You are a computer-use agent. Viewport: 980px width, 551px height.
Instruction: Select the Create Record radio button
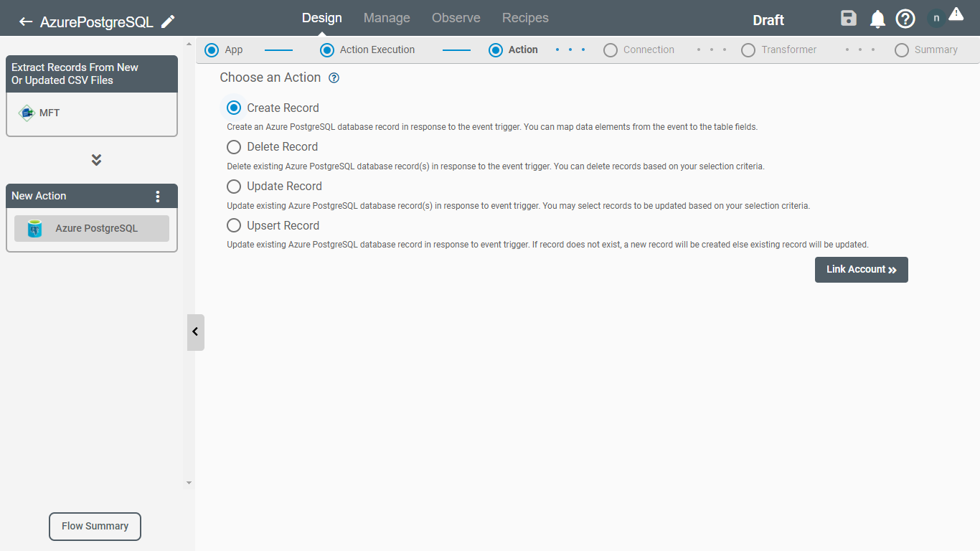tap(234, 108)
